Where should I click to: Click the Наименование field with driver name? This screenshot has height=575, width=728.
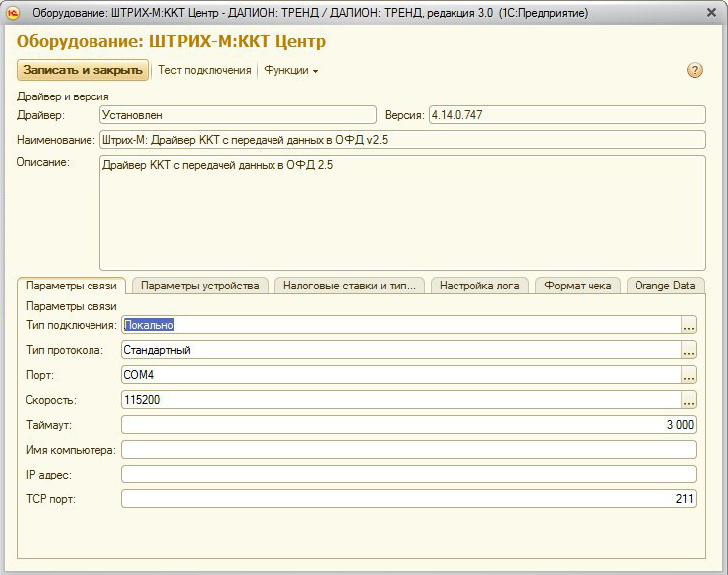[x=403, y=140]
